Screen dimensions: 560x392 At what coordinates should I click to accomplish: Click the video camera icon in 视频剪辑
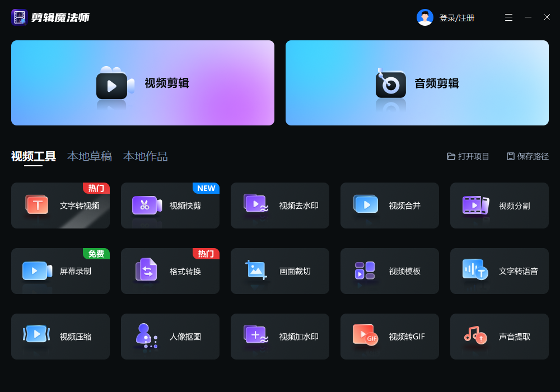coord(115,84)
